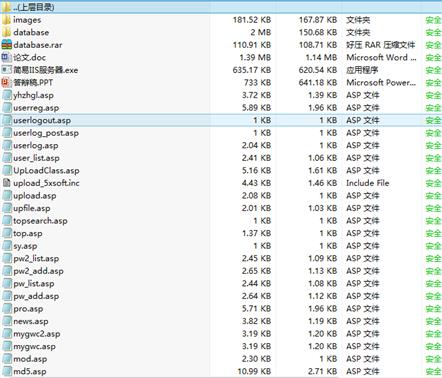Click the userlog.asp file icon

click(x=7, y=145)
